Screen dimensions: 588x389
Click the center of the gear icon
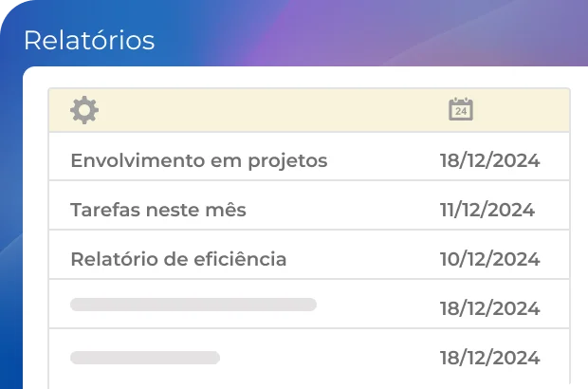coord(84,110)
